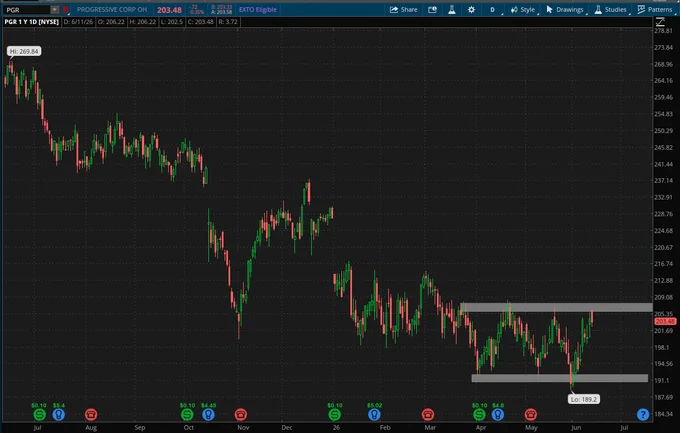Click the PROGRESSIVE CORP OH name
680x433 pixels.
[112, 10]
